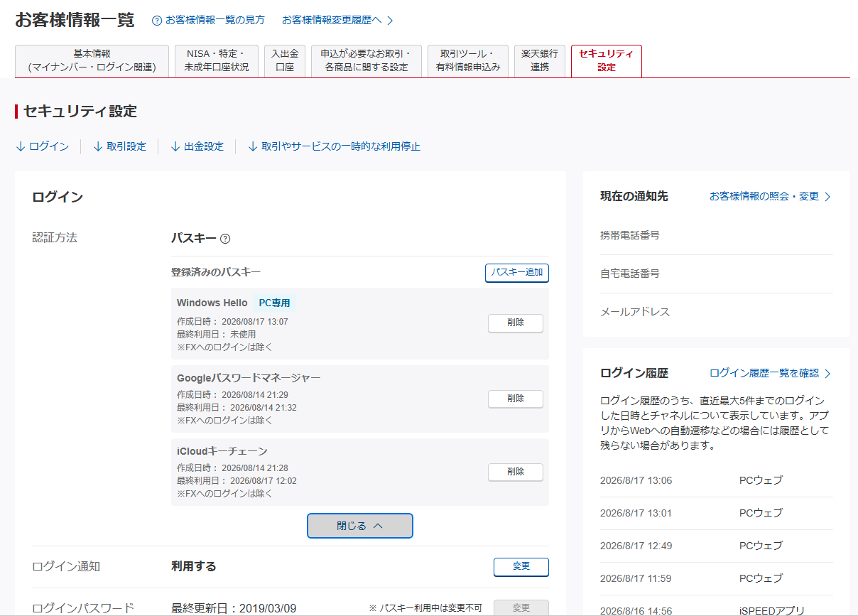Click the iSPEEDアプリ channel entry
The width and height of the screenshot is (858, 616).
771,611
